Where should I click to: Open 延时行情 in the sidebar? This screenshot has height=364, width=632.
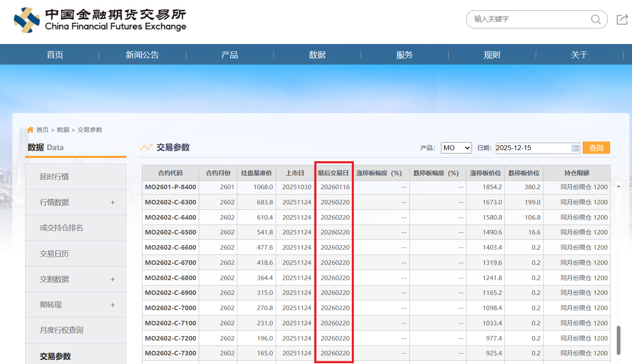(54, 177)
